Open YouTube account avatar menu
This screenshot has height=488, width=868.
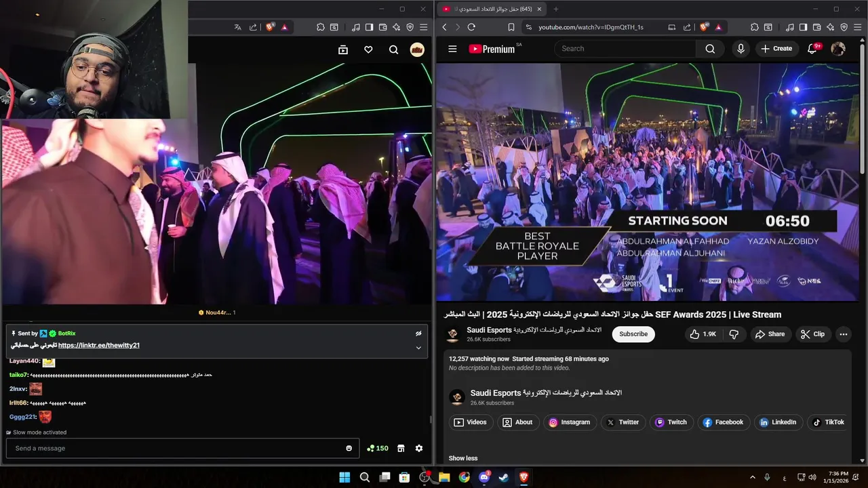pyautogui.click(x=838, y=49)
